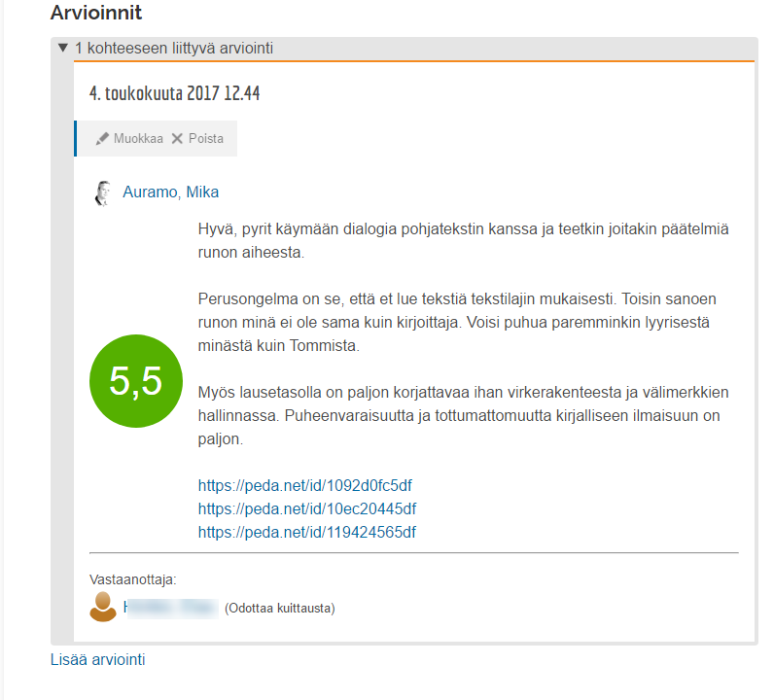This screenshot has height=700, width=774.
Task: Open link peda.net/id/119424565df
Action: coord(307,532)
